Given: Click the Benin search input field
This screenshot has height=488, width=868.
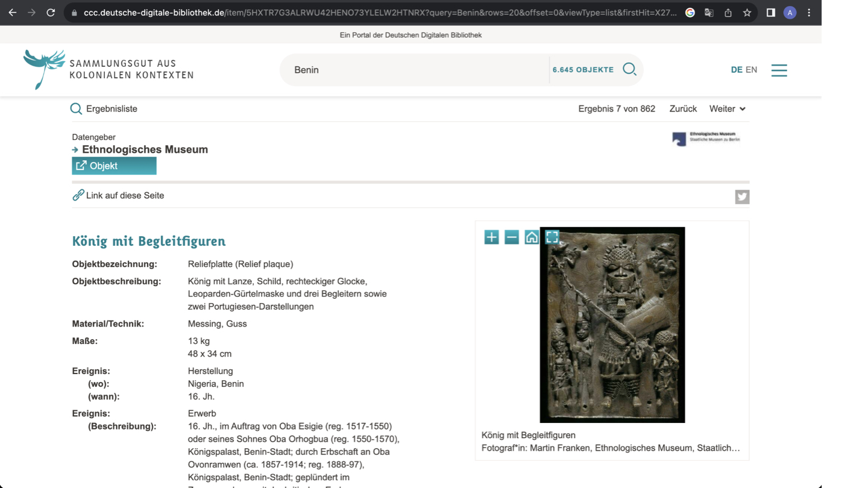Looking at the screenshot, I should 416,70.
